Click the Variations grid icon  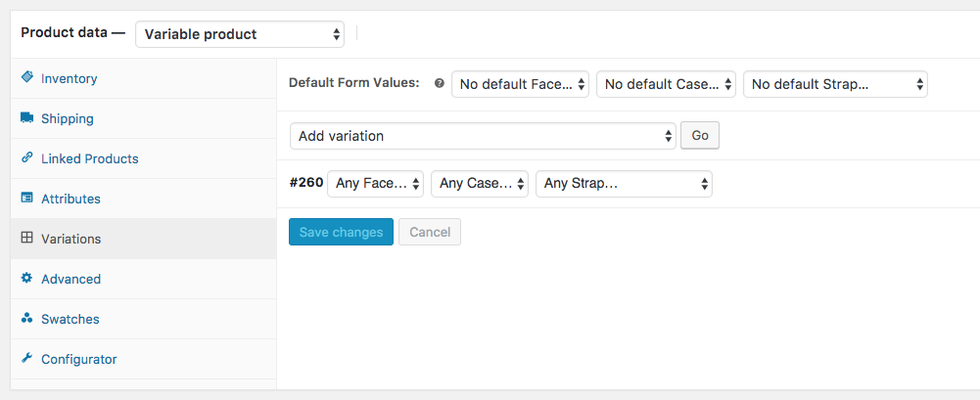[27, 239]
